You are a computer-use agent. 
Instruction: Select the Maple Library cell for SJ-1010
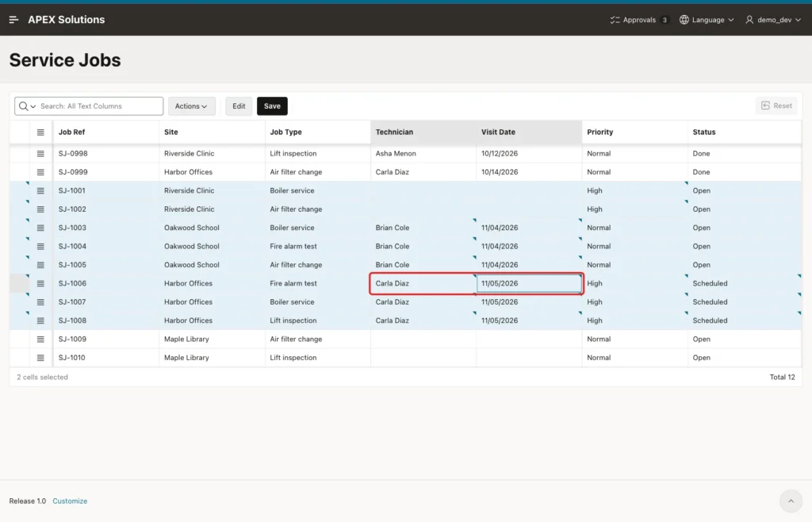coord(213,358)
